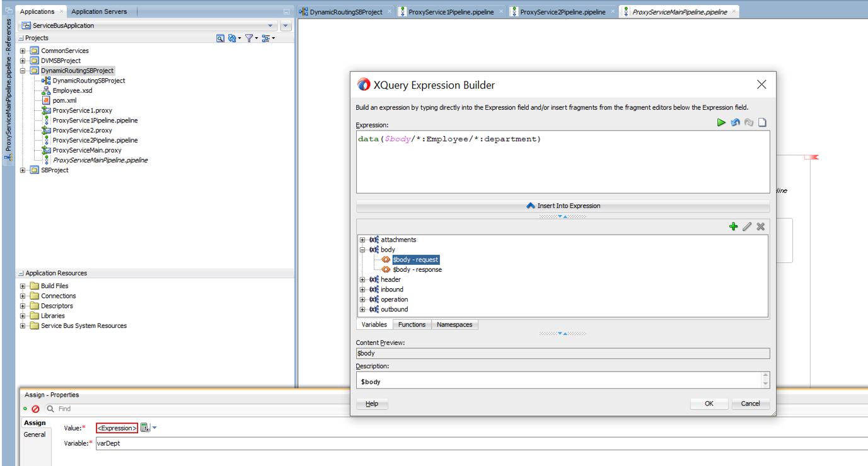Run the XQuery expression with green play icon

coord(722,122)
